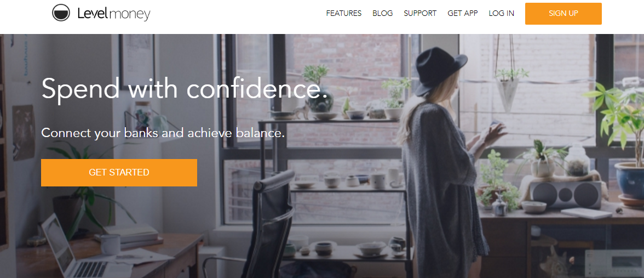Click the "Spend with confidence." headline
Image resolution: width=644 pixels, height=278 pixels.
185,90
